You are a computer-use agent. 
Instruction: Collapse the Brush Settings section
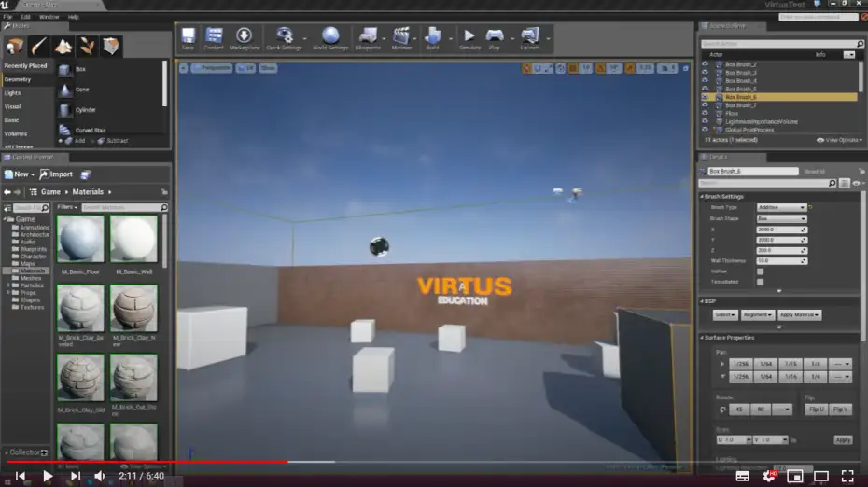click(x=702, y=197)
